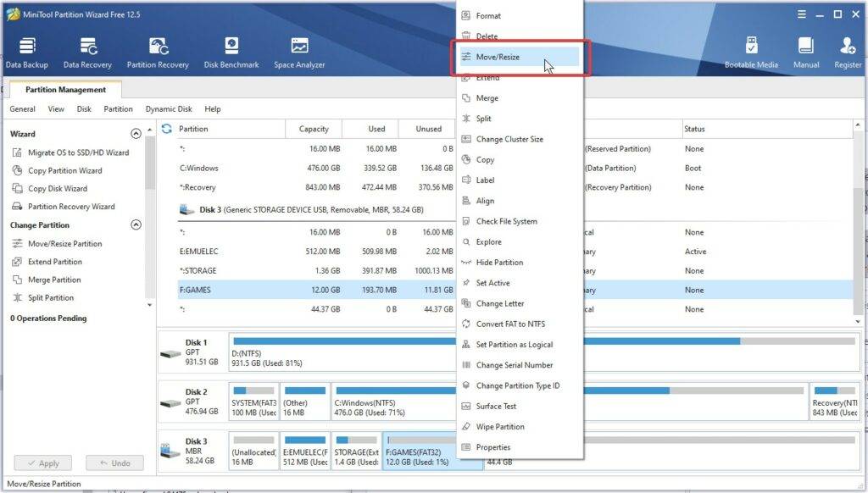Select the C:Windows partition row
This screenshot has width=868, height=493.
click(515, 169)
